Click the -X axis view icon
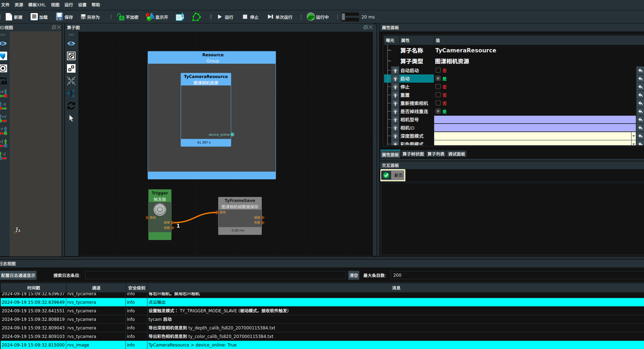This screenshot has height=349, width=644. [x=4, y=106]
